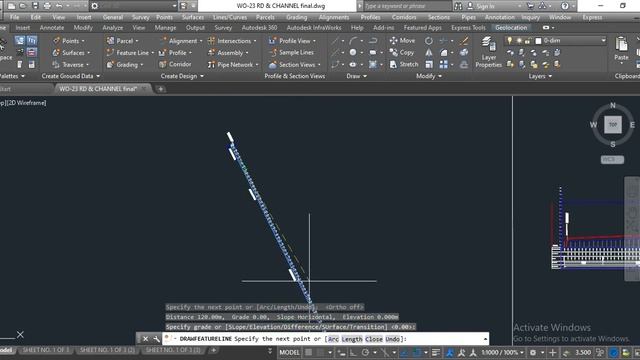640x360 pixels.
Task: Choose the Close command option
Action: point(373,339)
